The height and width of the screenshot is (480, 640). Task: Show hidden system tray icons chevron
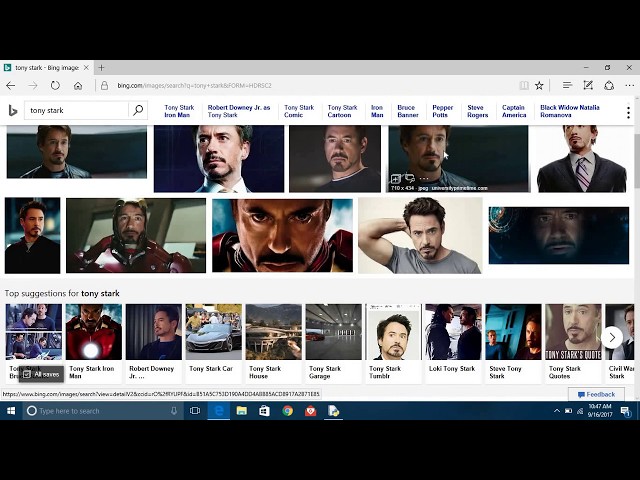(x=556, y=411)
